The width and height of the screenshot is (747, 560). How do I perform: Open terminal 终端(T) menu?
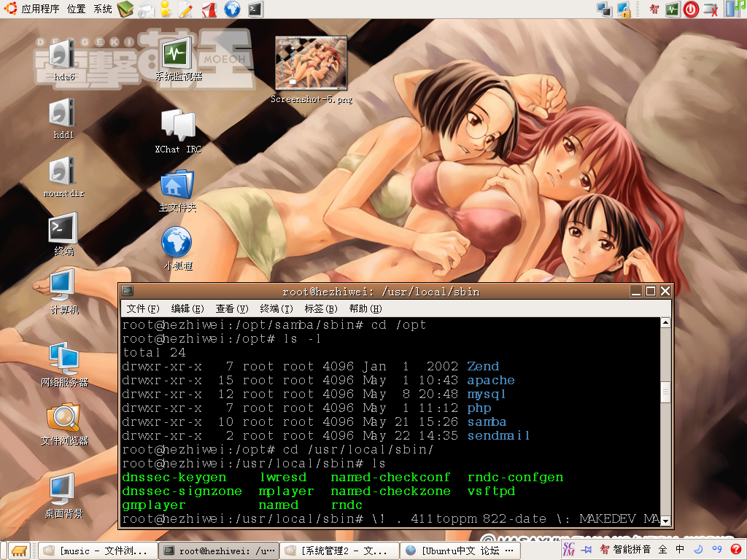(x=276, y=308)
